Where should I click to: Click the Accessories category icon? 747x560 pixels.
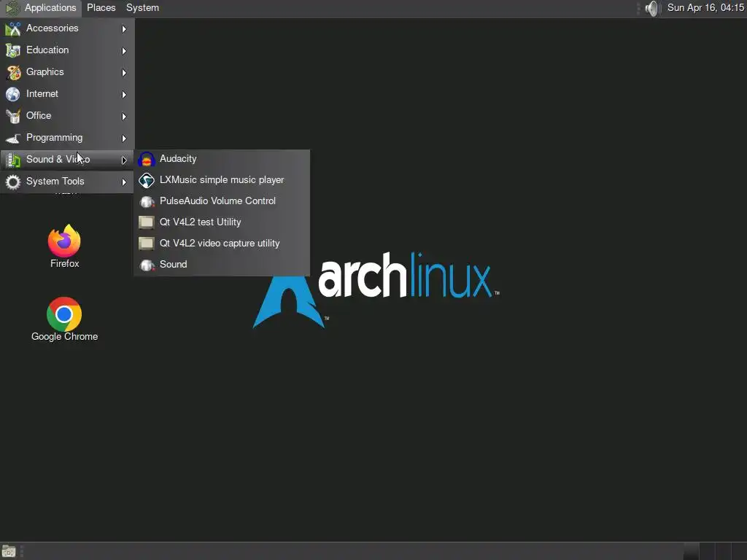13,29
